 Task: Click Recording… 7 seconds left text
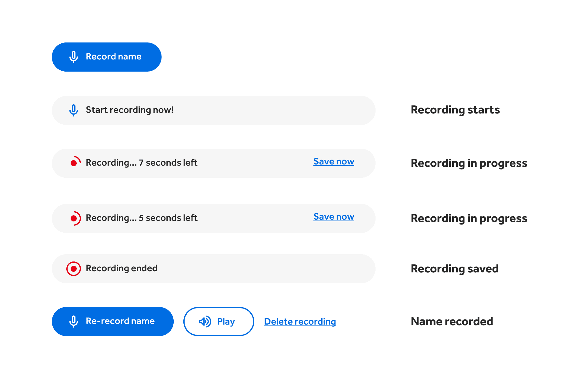142,163
